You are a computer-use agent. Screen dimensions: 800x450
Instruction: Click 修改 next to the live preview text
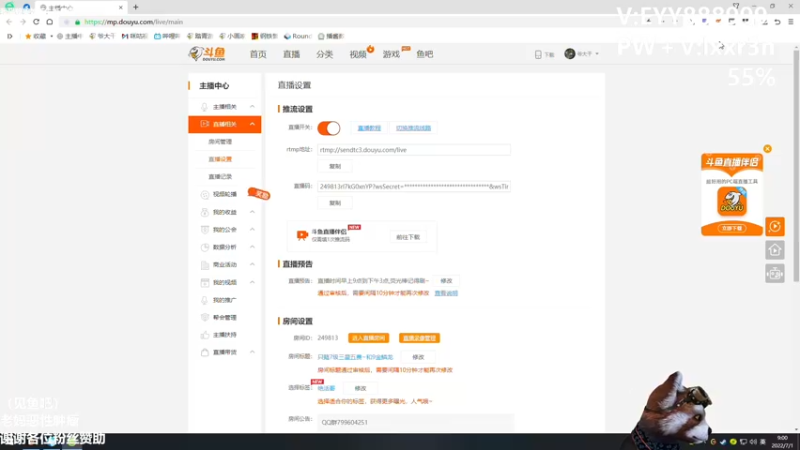point(446,281)
